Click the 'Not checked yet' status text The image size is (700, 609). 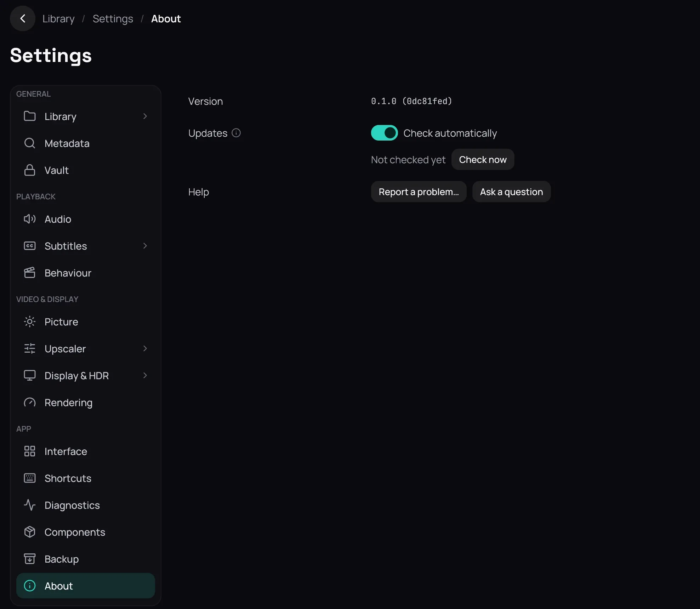(408, 160)
